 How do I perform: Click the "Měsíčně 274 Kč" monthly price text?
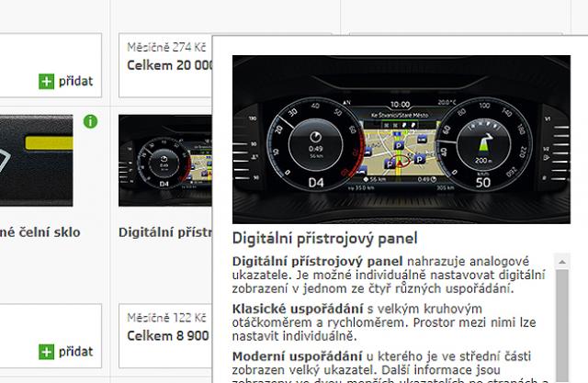166,47
